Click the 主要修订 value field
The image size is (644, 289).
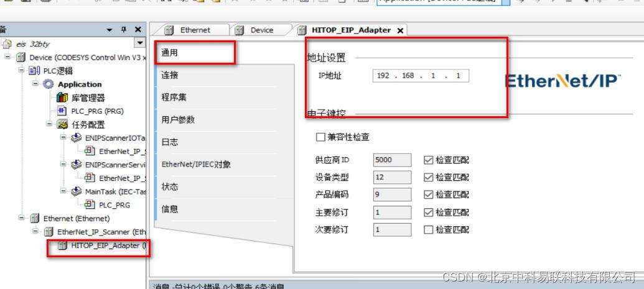pyautogui.click(x=392, y=212)
